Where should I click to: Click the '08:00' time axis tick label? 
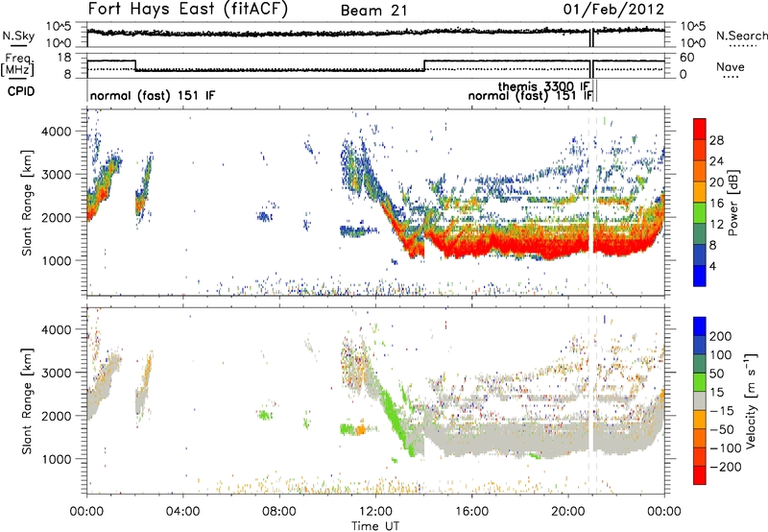click(x=279, y=512)
